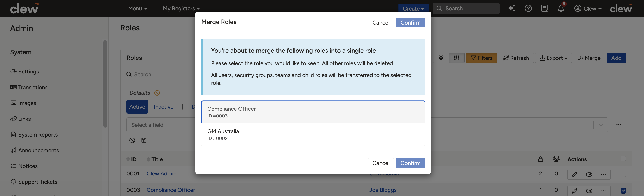Open the help question mark icon
The height and width of the screenshot is (196, 644).
pyautogui.click(x=528, y=8)
